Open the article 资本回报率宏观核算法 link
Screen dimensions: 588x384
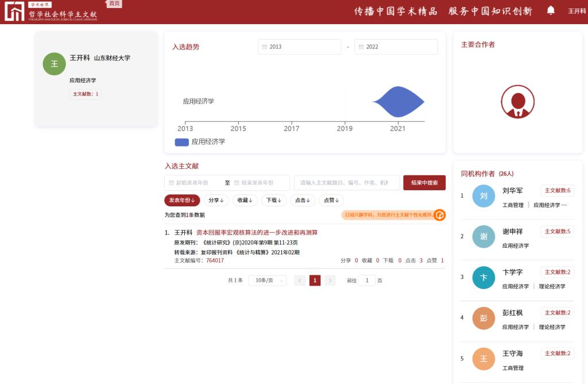pos(257,233)
